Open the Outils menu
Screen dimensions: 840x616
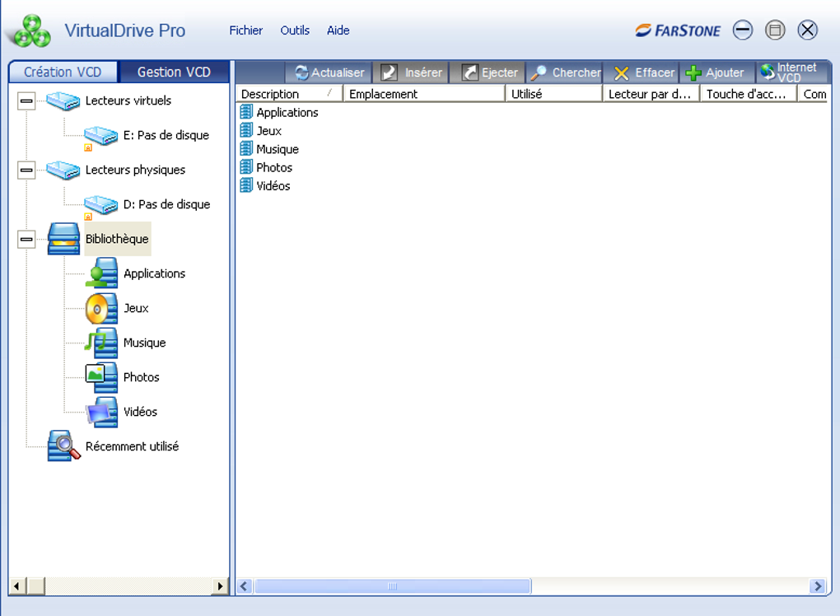[x=295, y=30]
